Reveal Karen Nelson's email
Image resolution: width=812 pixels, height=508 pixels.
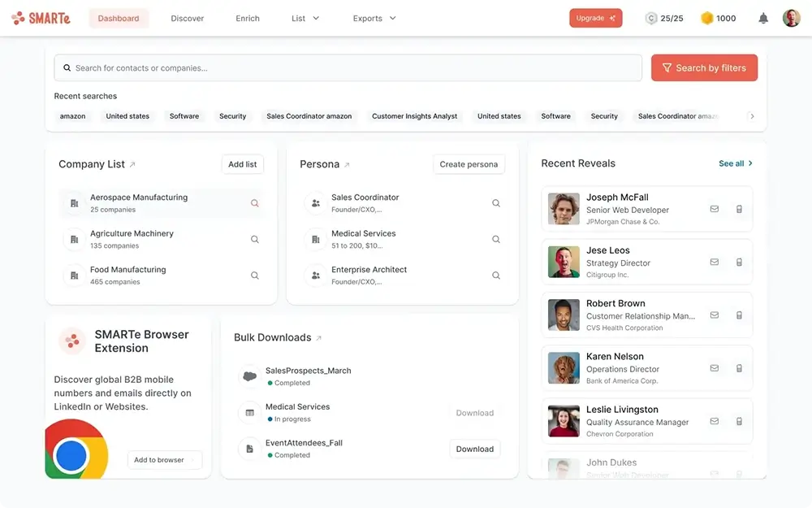714,368
